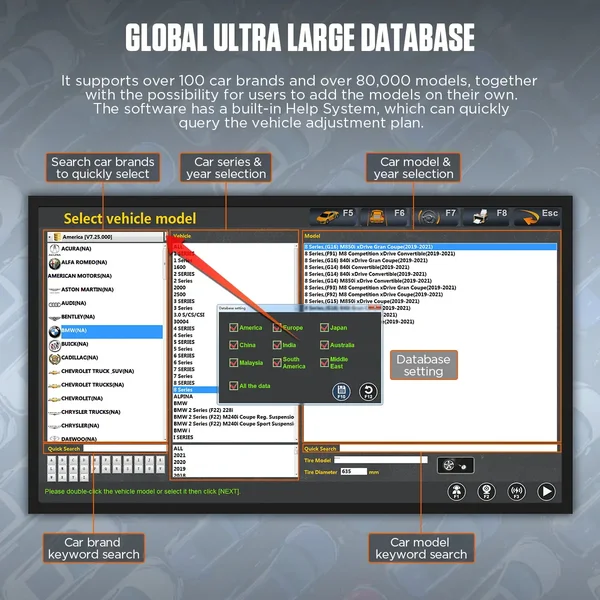Select I SERIES in the Vehicle list
This screenshot has width=600, height=600.
coord(183,437)
